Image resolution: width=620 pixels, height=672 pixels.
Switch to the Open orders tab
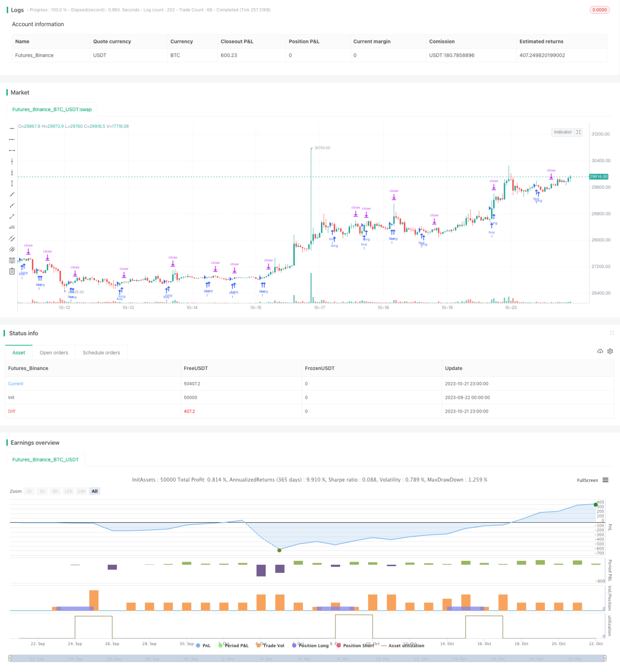coord(54,353)
